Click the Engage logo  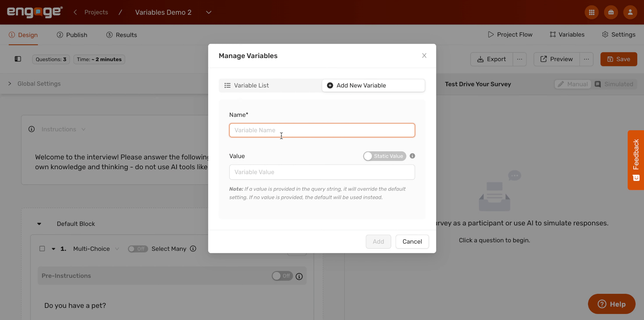tap(35, 12)
